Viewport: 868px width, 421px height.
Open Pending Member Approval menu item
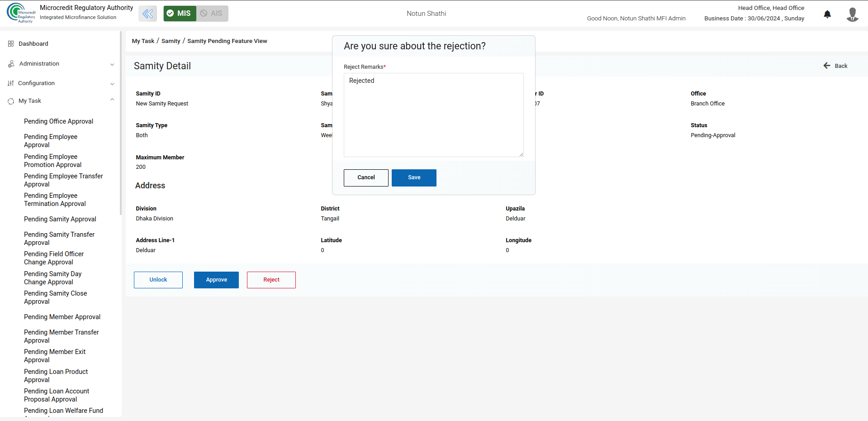click(x=62, y=317)
